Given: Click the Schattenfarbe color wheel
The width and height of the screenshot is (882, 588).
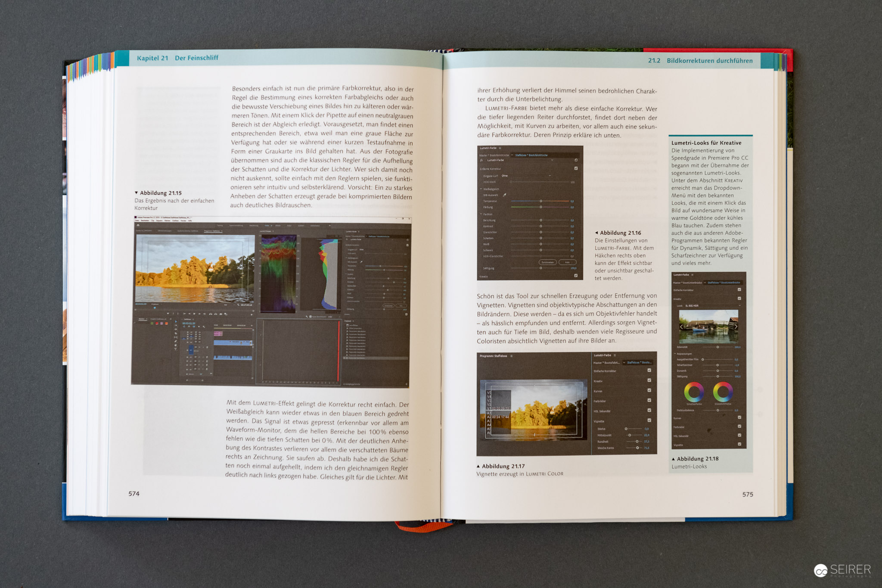Looking at the screenshot, I should coord(694,392).
